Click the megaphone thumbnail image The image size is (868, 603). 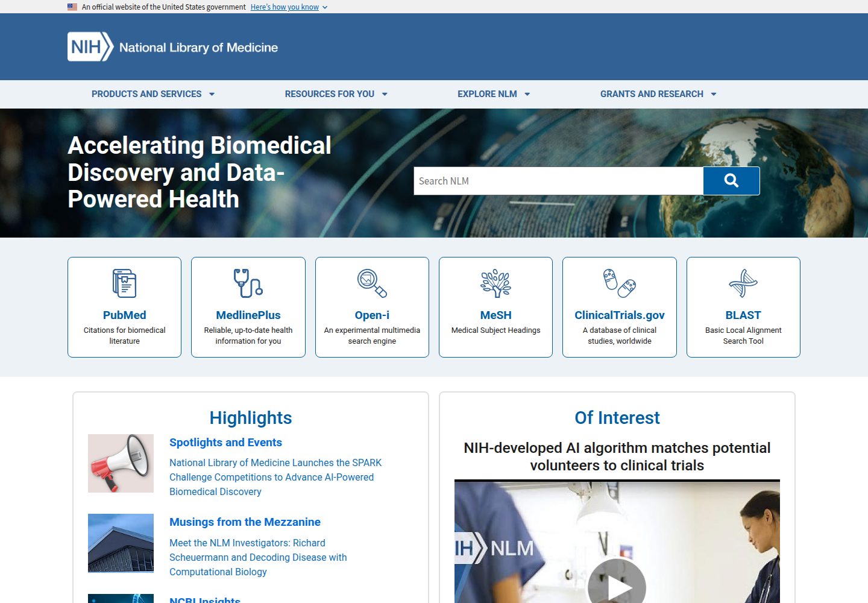click(x=121, y=463)
